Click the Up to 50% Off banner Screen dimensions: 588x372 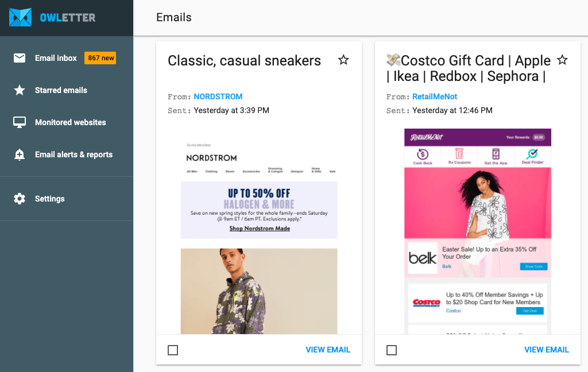coord(259,210)
